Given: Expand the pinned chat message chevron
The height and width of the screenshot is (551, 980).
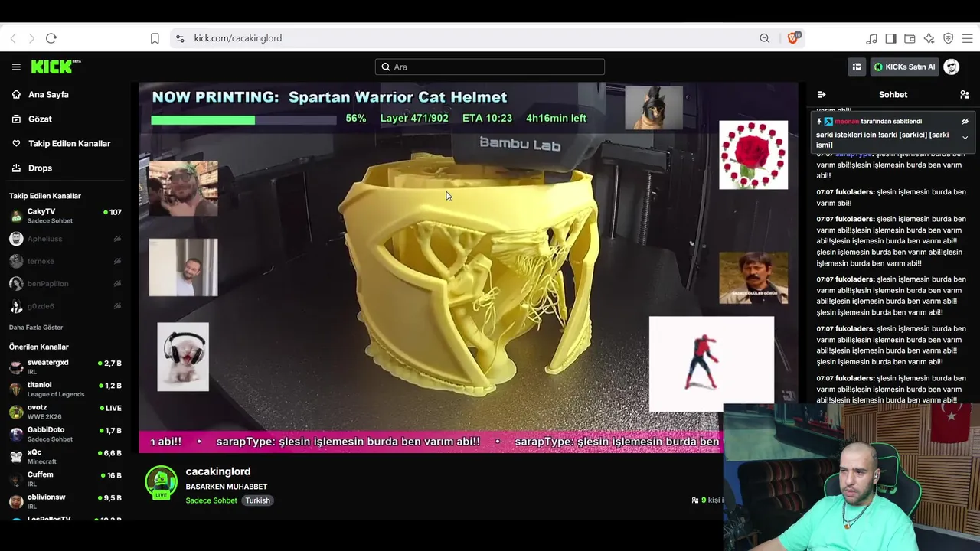Looking at the screenshot, I should tap(965, 138).
